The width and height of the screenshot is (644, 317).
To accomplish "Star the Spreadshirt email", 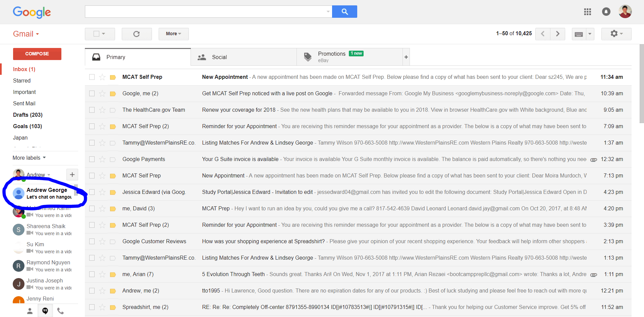I will (x=102, y=307).
